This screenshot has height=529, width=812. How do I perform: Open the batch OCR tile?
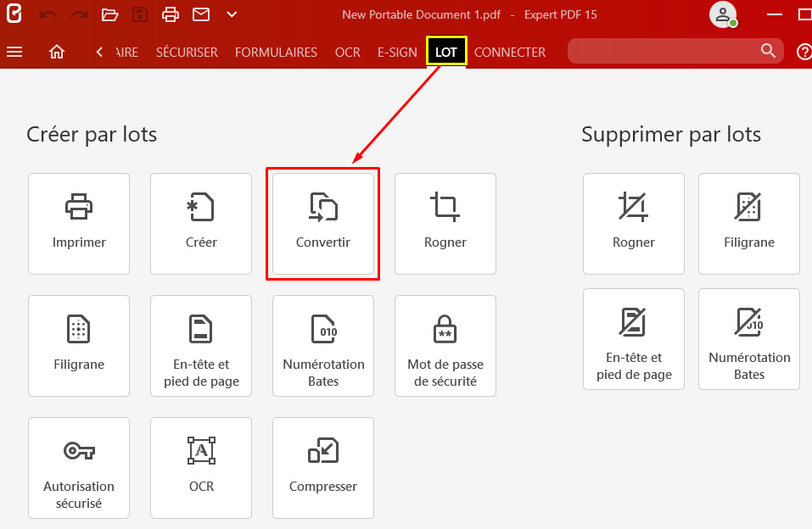click(201, 468)
